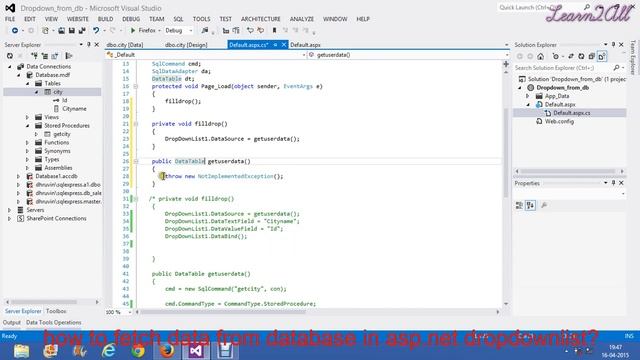Open the Debug configuration dropdown
The image size is (640, 360).
tap(179, 31)
